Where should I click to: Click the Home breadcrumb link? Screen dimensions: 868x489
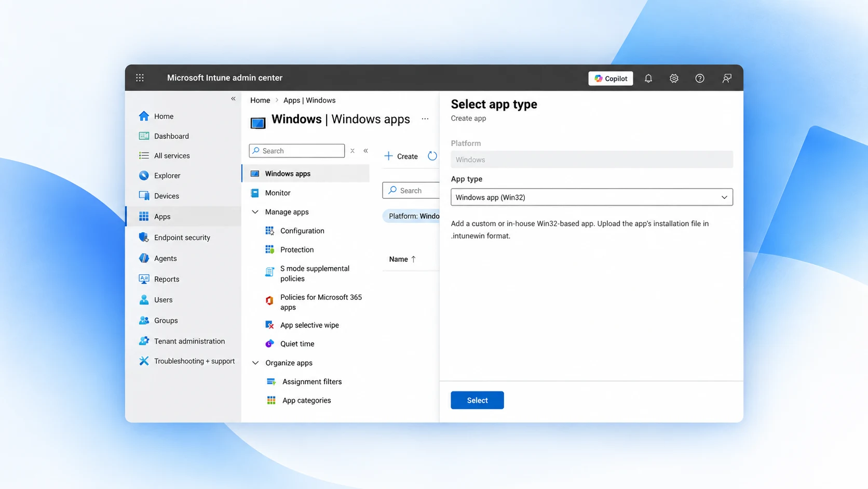[260, 100]
